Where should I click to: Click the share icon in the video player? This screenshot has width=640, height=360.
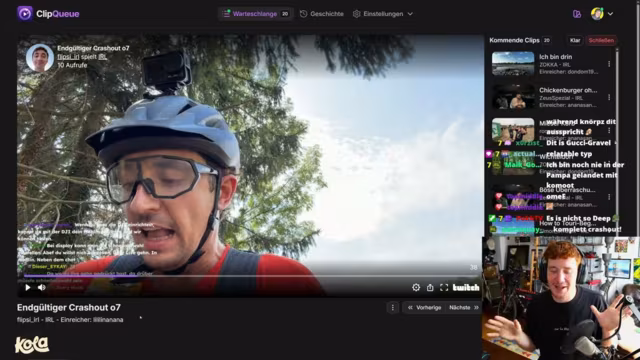click(x=430, y=288)
